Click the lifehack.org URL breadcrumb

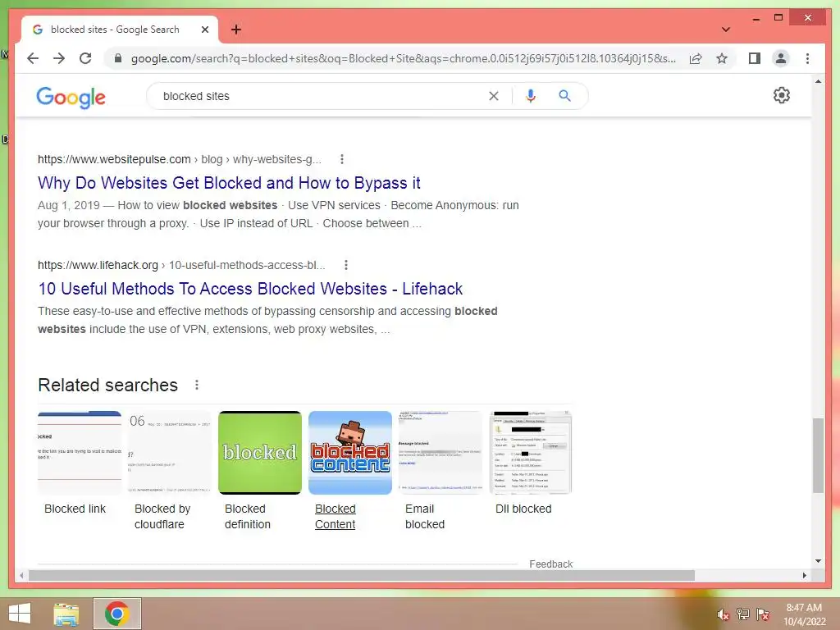click(181, 265)
